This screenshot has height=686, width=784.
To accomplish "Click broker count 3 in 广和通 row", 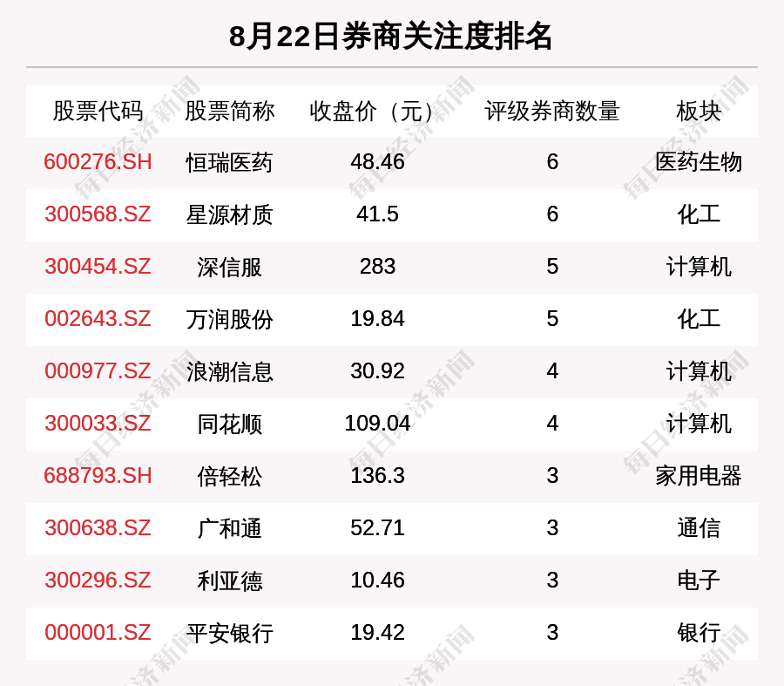I will click(x=552, y=528).
